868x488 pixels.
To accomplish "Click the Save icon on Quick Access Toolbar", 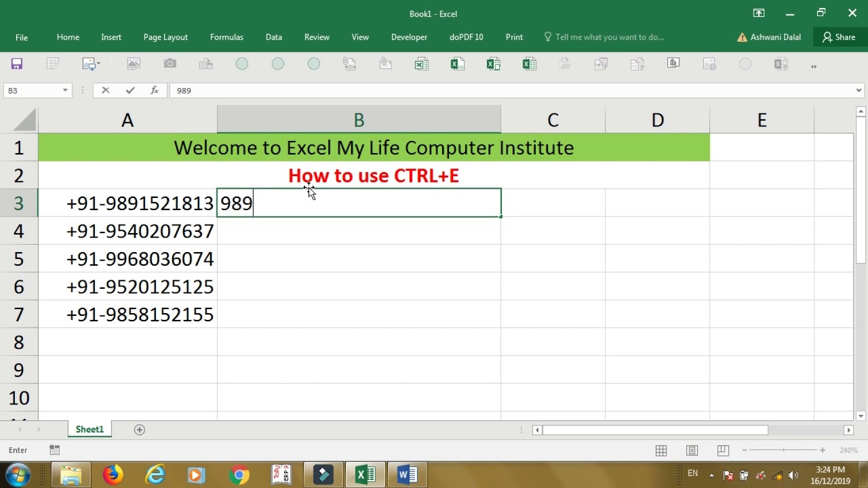I will tap(16, 63).
